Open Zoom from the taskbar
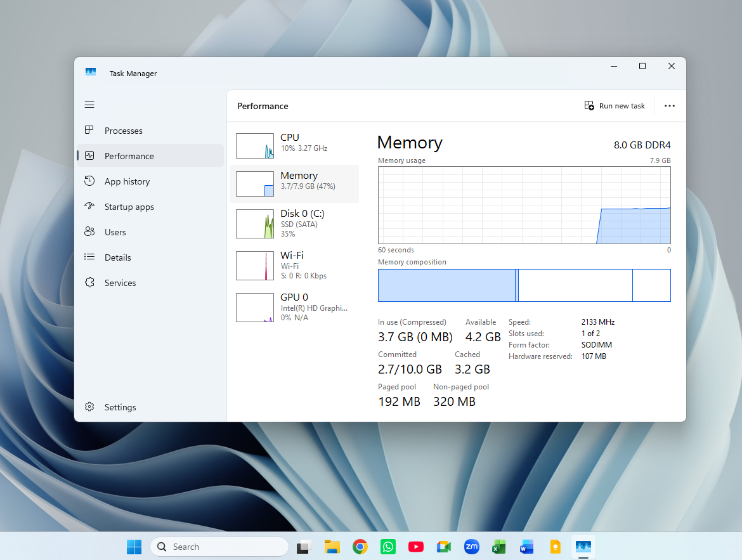Viewport: 742px width, 560px height. (x=472, y=547)
